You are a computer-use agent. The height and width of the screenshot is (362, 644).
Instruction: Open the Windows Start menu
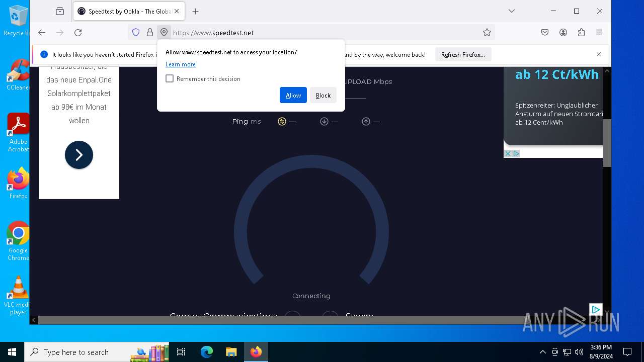click(12, 352)
